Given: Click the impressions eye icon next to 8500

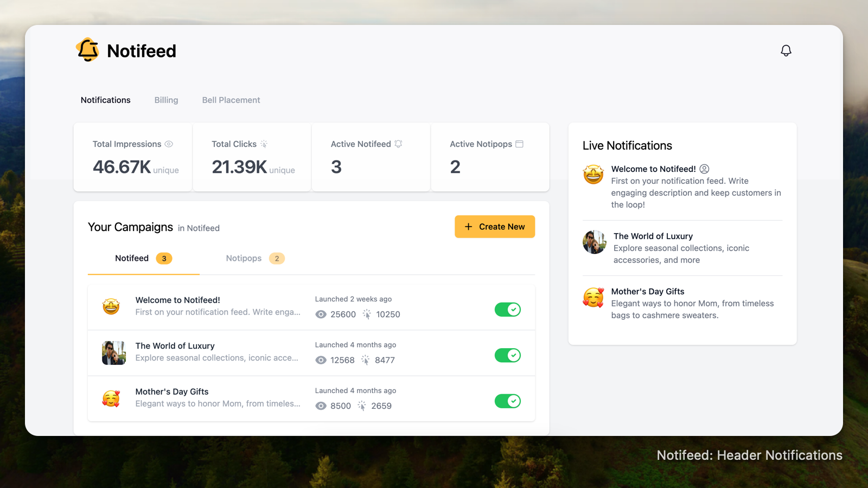Looking at the screenshot, I should [x=321, y=406].
